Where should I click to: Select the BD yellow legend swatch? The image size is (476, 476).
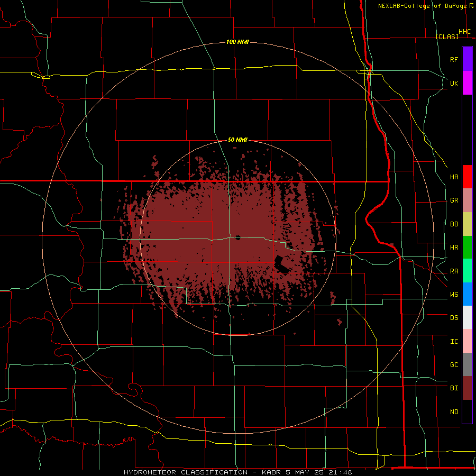[x=467, y=224]
